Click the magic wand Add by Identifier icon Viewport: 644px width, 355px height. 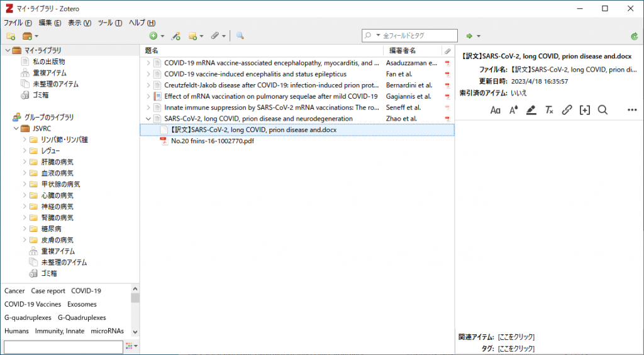pyautogui.click(x=176, y=36)
